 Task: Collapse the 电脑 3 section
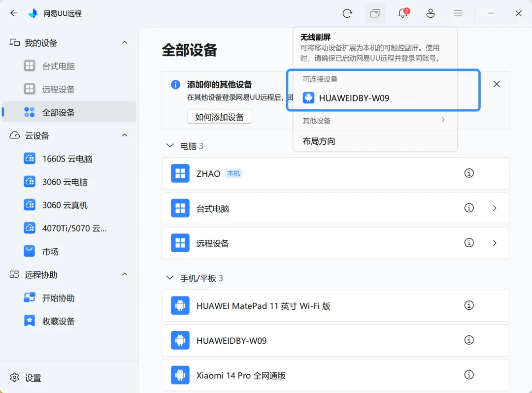169,146
